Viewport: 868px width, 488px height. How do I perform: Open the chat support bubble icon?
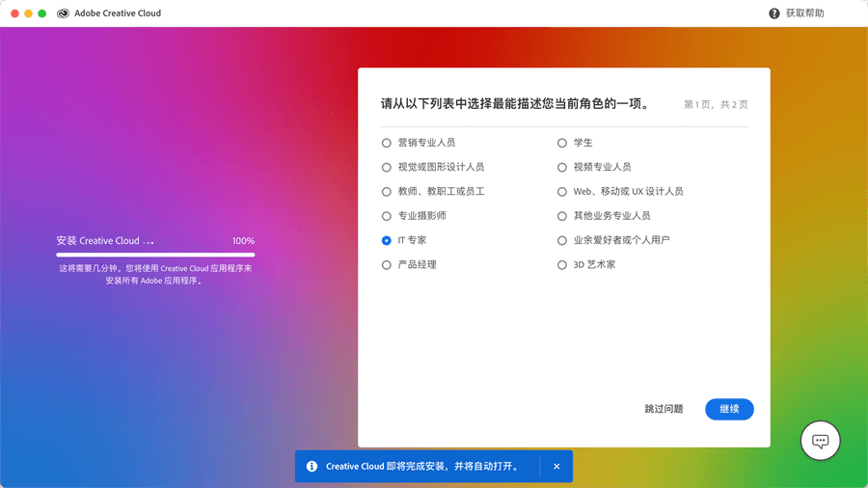820,441
